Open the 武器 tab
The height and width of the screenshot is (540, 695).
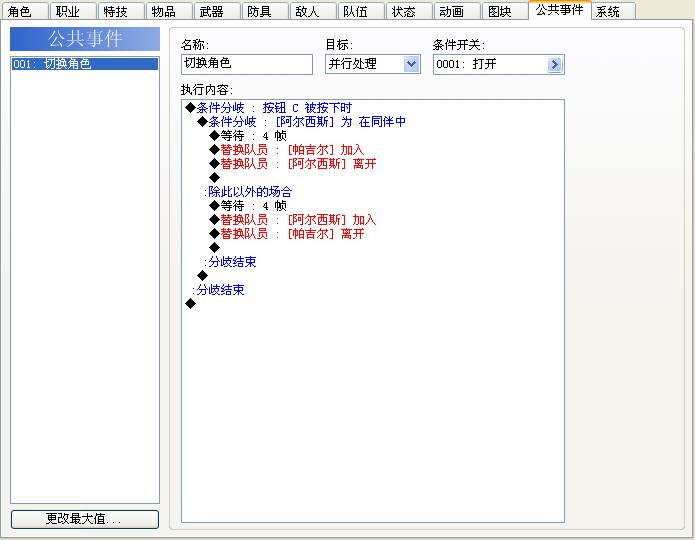tap(217, 11)
